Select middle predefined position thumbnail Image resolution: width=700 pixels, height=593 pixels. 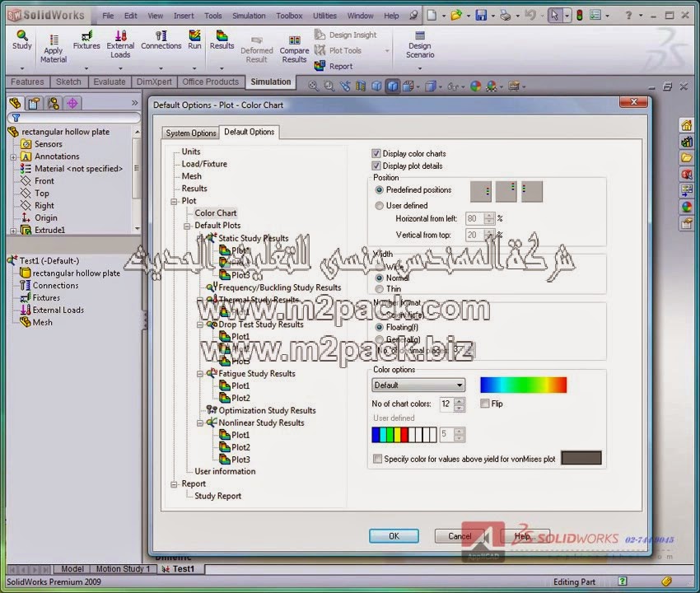point(506,191)
